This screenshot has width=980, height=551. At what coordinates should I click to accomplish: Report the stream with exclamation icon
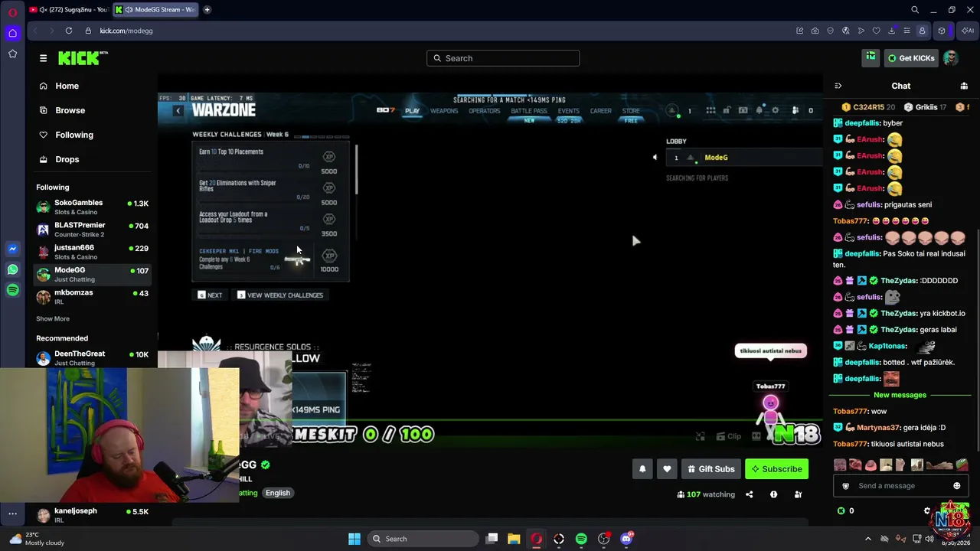coord(773,494)
